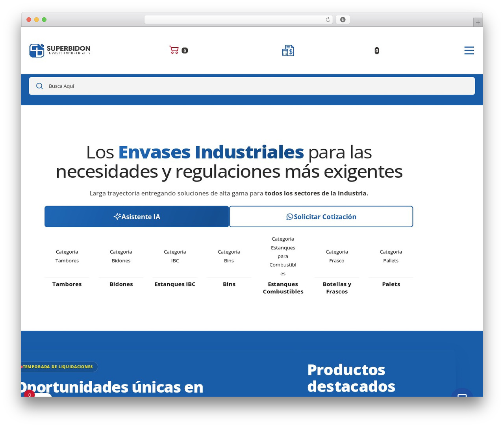Visit the Botellas y Frascos link

[337, 288]
